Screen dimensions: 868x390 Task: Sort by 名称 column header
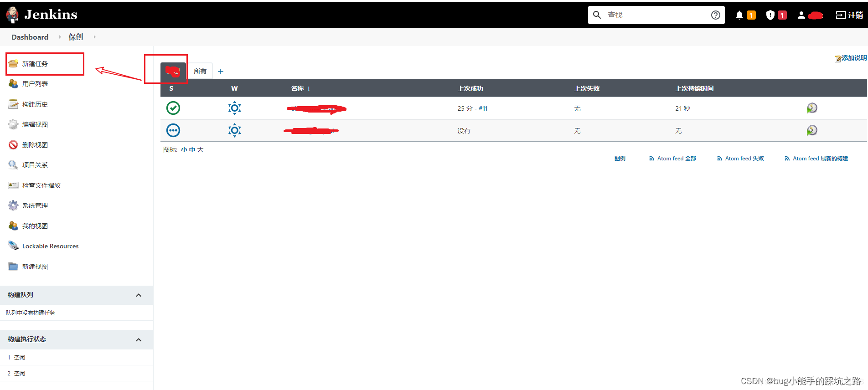pyautogui.click(x=300, y=88)
